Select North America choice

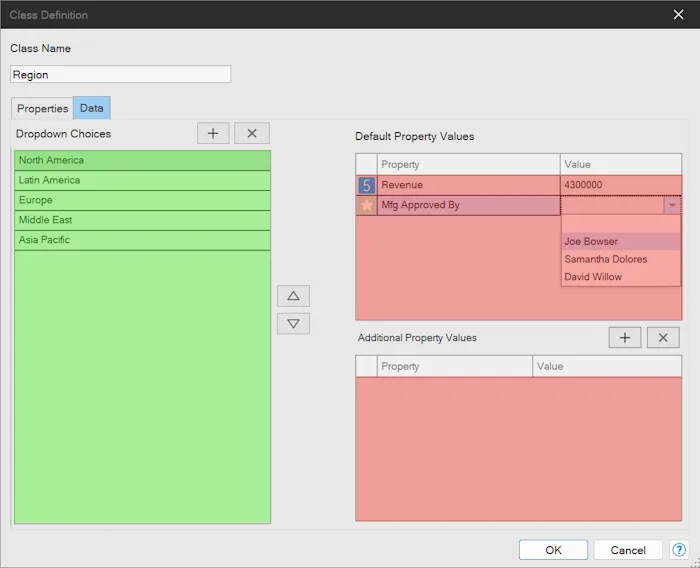[142, 160]
